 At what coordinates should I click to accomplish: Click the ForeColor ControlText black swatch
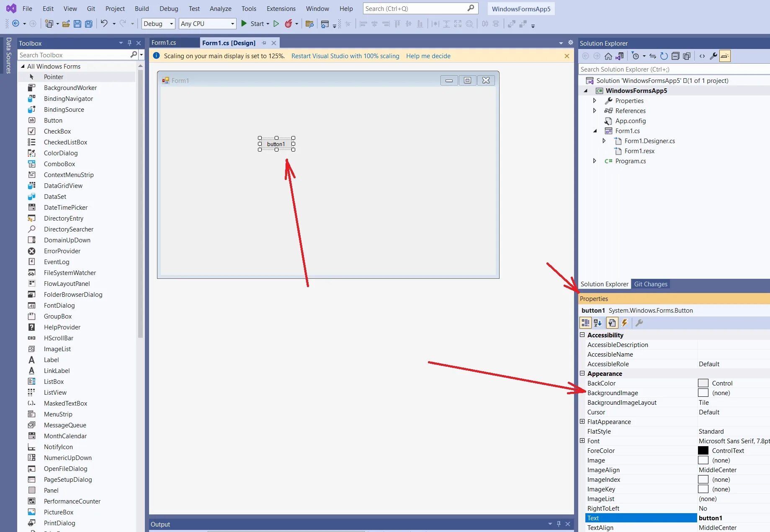703,451
